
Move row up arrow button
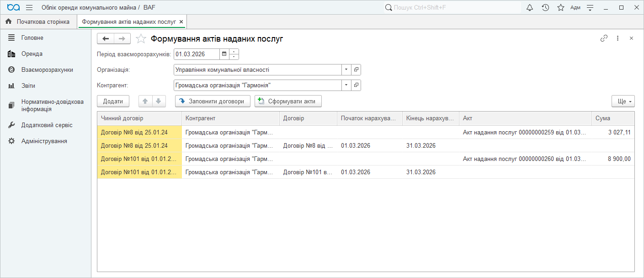(145, 101)
